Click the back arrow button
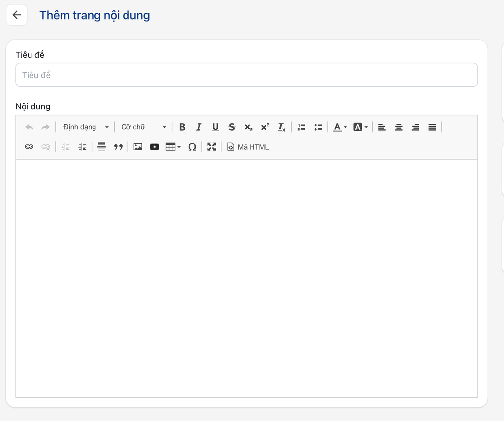Screen dimensions: 504x421 coord(17,15)
